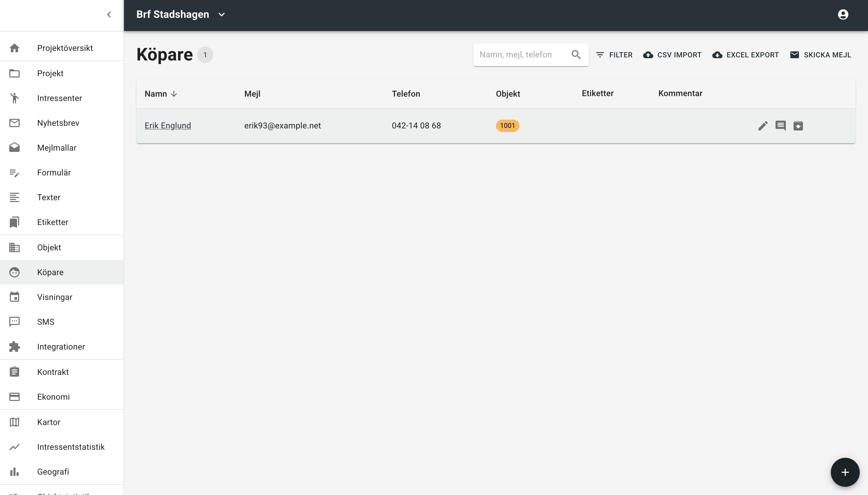Click the EXCEL EXPORT button
Image resolution: width=868 pixels, height=495 pixels.
746,55
